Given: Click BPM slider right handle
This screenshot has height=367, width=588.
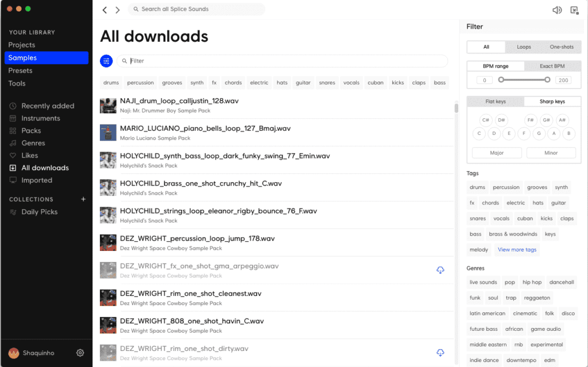Looking at the screenshot, I should (x=547, y=80).
